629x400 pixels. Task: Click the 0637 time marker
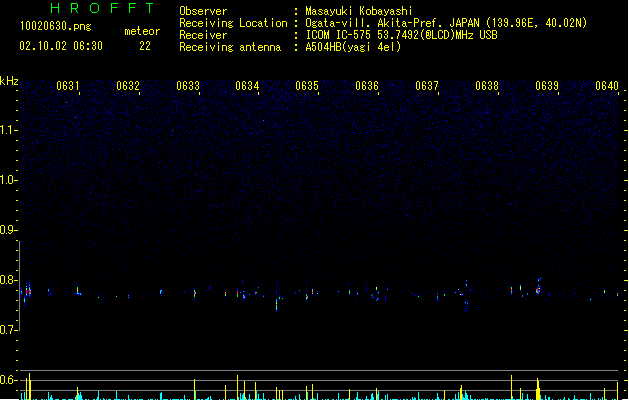point(427,86)
